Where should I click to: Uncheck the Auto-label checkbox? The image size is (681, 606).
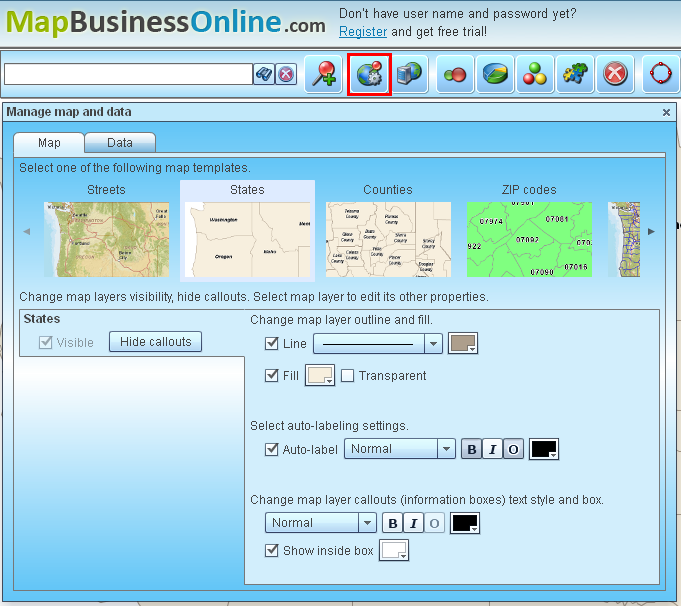(271, 449)
